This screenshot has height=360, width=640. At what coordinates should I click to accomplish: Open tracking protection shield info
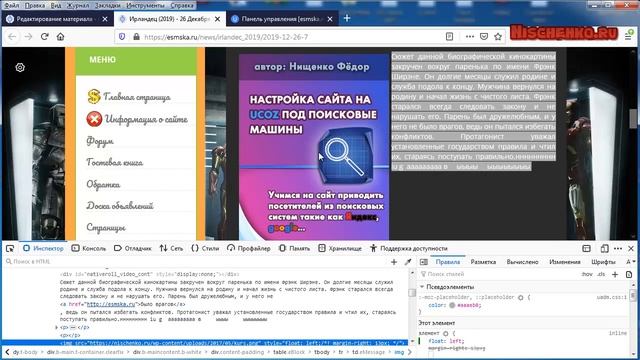click(x=122, y=37)
